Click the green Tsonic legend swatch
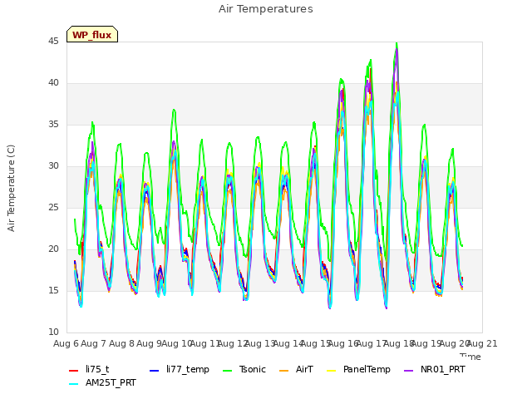Screen dimensions: 532x399 point(227,371)
